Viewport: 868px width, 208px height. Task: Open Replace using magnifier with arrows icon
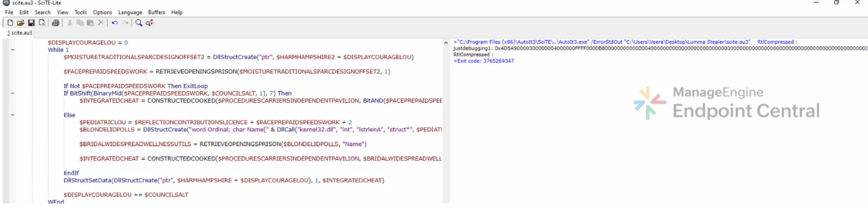click(x=150, y=23)
